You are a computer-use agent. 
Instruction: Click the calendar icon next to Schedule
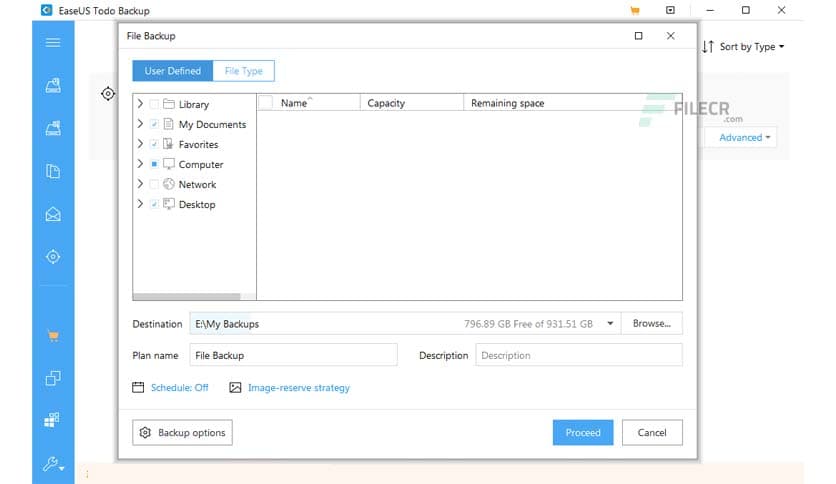click(x=138, y=388)
